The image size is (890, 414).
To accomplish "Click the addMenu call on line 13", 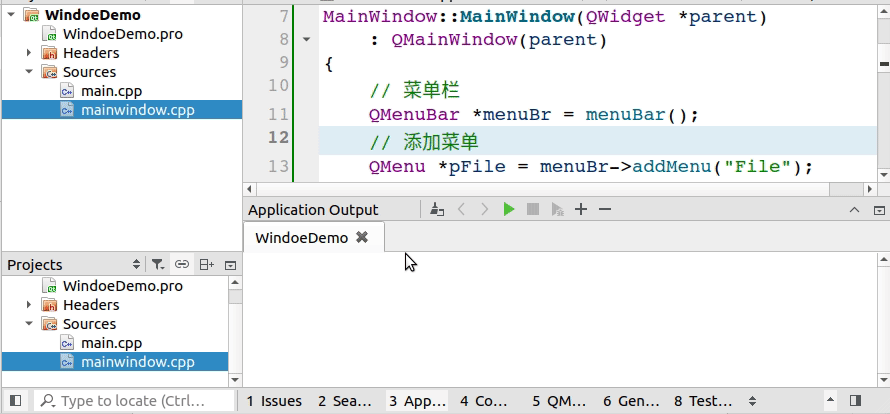I will 671,167.
